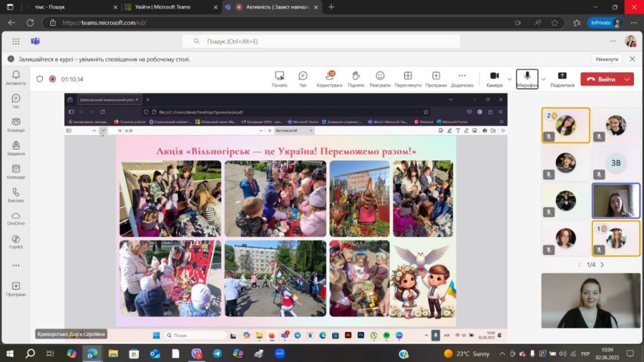Viewport: 644px width, 362px height.
Task: Go to next participants page
Action: click(x=602, y=265)
